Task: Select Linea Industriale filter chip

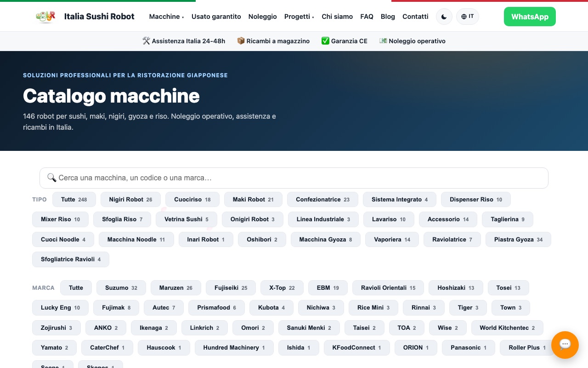Action: 323,219
